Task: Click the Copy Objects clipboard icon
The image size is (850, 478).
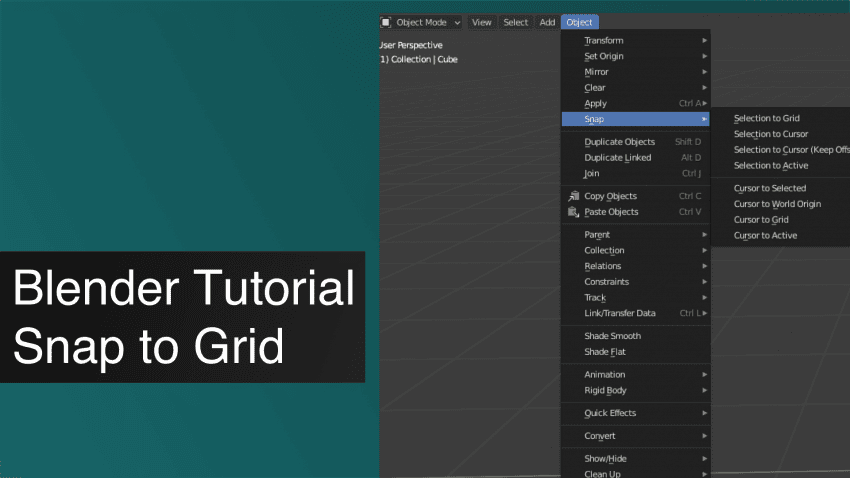Action: pyautogui.click(x=574, y=196)
